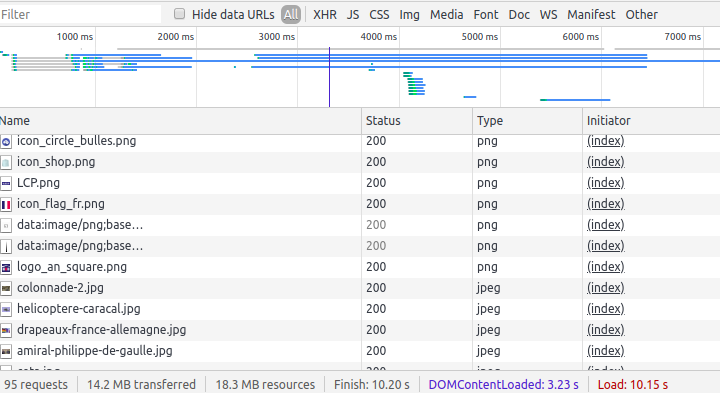Click the drapeaux-france-allemagne.jpg thumbnail icon
This screenshot has height=393, width=720.
[x=6, y=331]
